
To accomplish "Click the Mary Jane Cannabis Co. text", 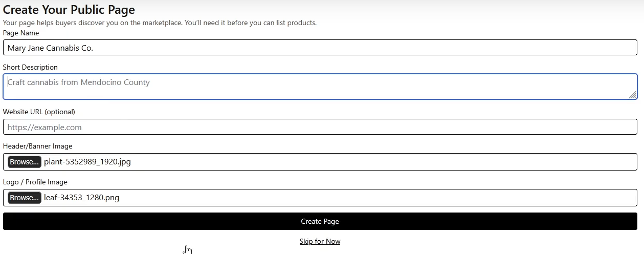I will 51,48.
